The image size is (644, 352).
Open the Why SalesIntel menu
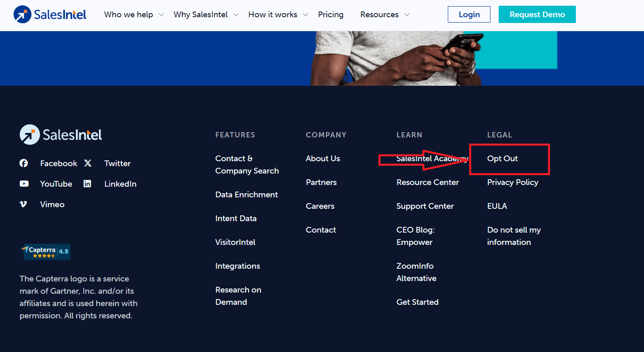201,14
